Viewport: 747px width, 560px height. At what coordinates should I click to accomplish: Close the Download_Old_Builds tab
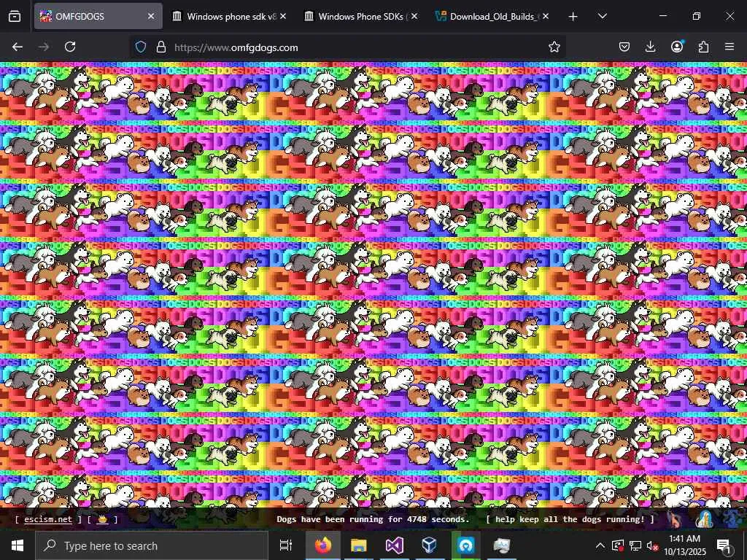pyautogui.click(x=546, y=16)
